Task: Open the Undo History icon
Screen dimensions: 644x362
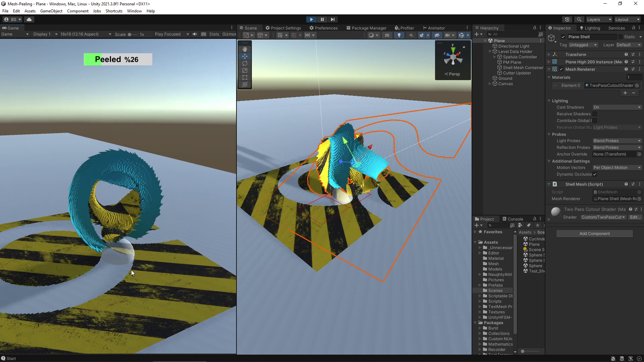Action: click(x=567, y=19)
